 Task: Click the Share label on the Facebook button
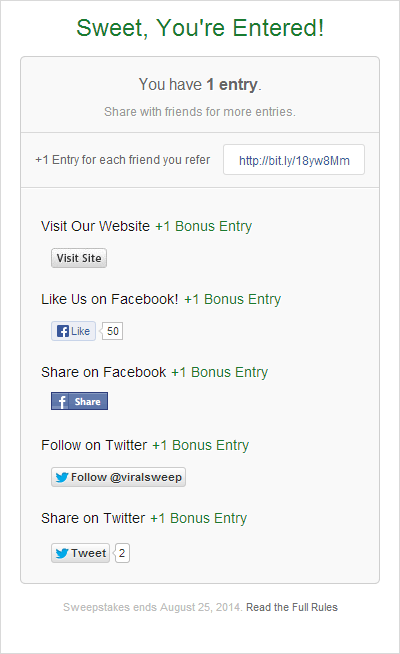(87, 402)
